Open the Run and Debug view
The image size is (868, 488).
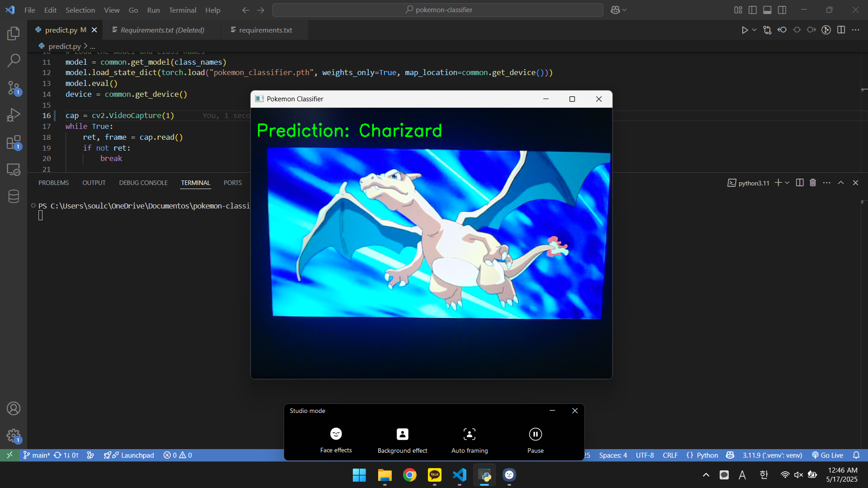coord(14,115)
